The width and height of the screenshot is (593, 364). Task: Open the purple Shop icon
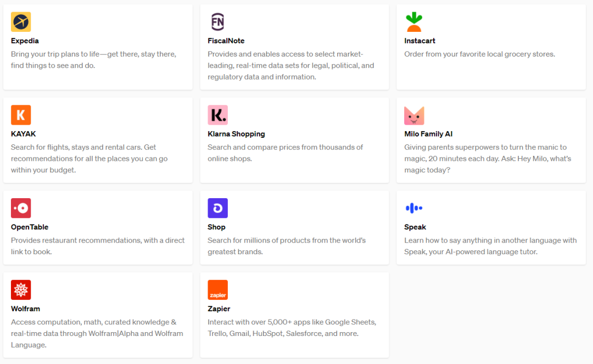point(217,208)
